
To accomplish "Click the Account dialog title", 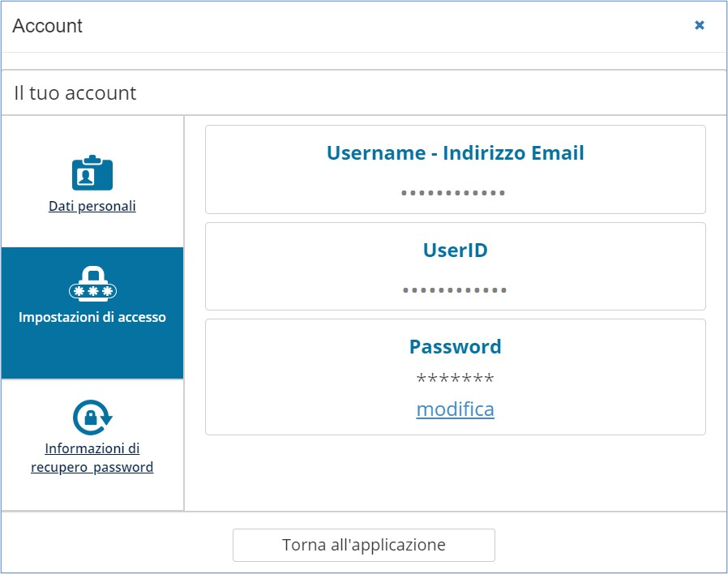I will coord(48,26).
